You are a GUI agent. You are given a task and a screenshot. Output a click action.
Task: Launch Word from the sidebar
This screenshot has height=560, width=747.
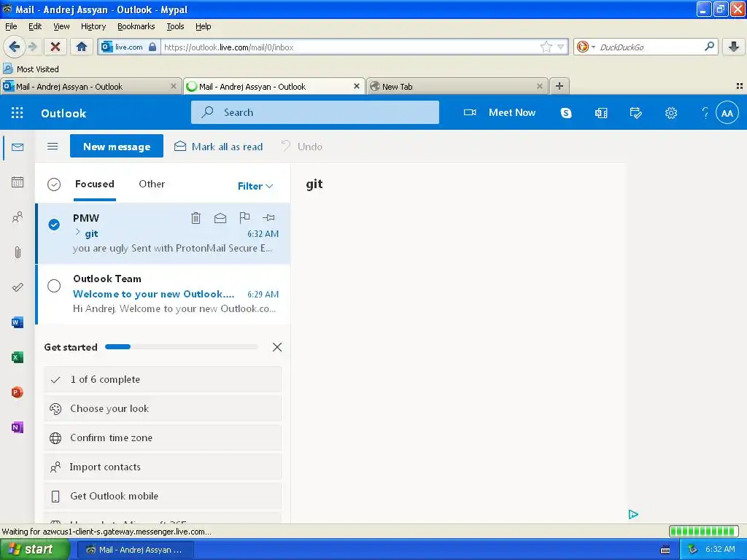[x=18, y=322]
